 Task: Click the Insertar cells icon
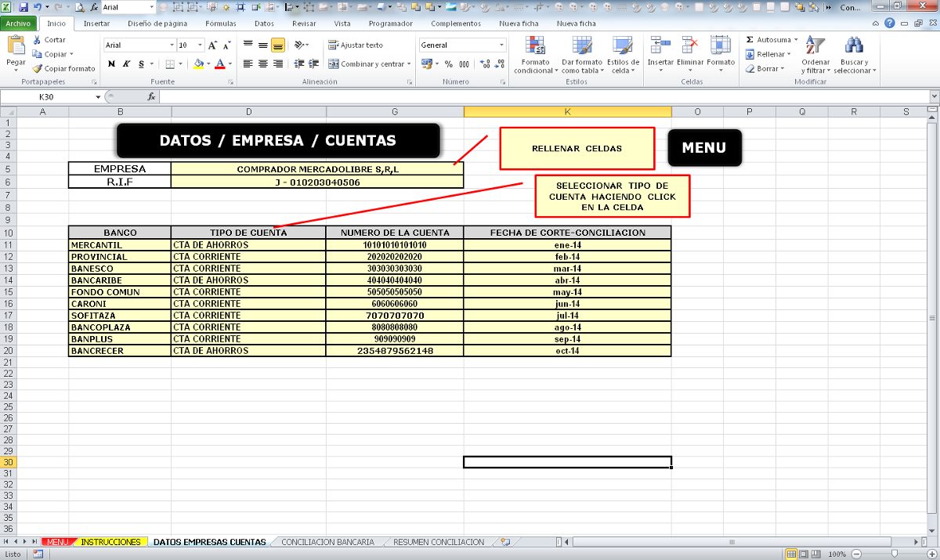pyautogui.click(x=660, y=46)
